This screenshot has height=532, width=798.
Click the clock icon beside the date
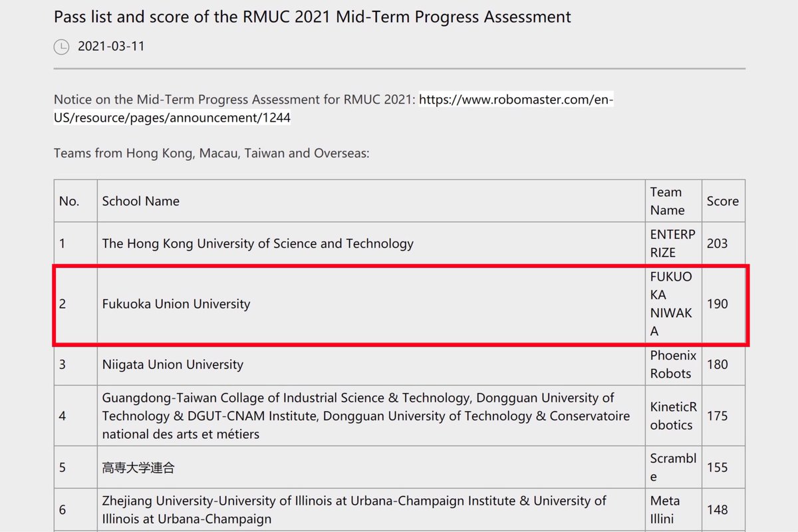(x=61, y=47)
